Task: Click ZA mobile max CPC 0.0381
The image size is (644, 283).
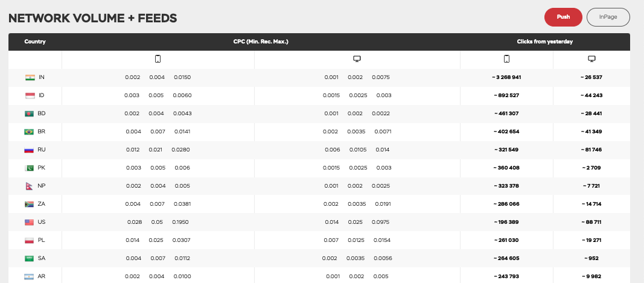Action: click(182, 204)
